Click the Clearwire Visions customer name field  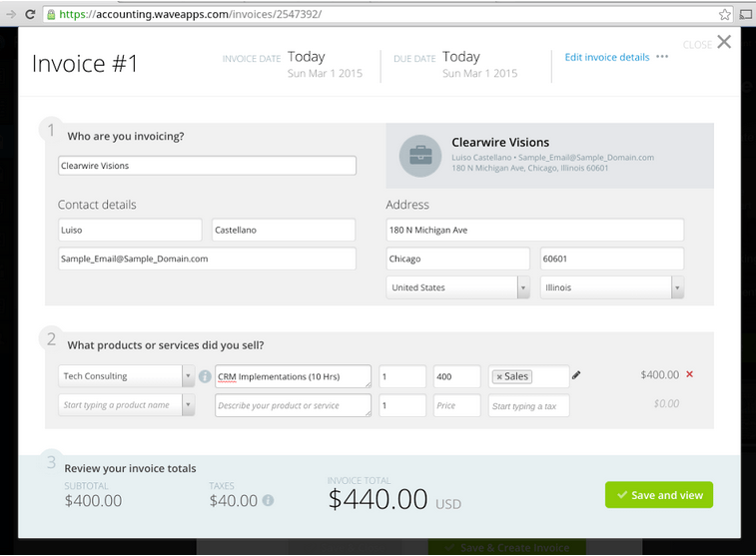[208, 166]
